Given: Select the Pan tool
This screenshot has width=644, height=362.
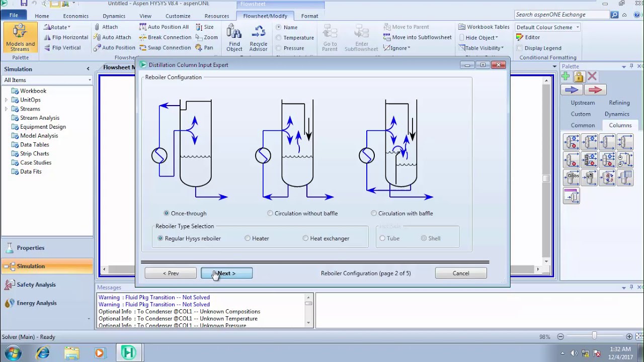Looking at the screenshot, I should pos(204,48).
